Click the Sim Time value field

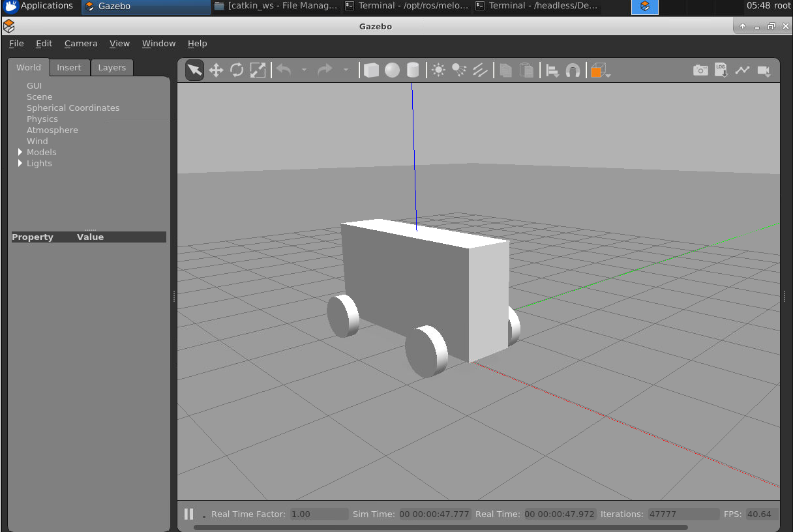[434, 514]
